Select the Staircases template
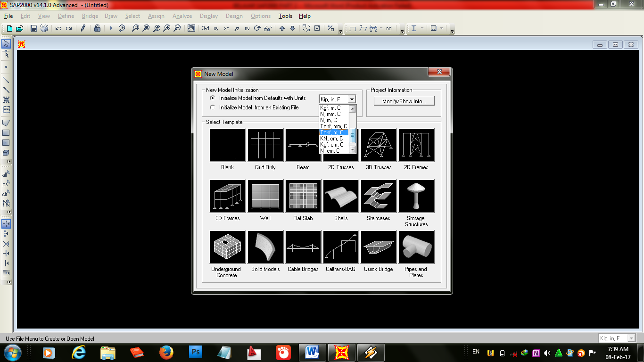Screen dimensions: 644x362 click(x=379, y=196)
